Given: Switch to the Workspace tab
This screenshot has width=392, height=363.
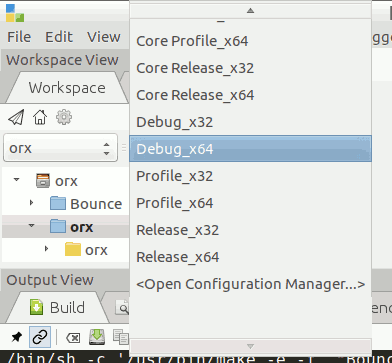Looking at the screenshot, I should pyautogui.click(x=67, y=88).
